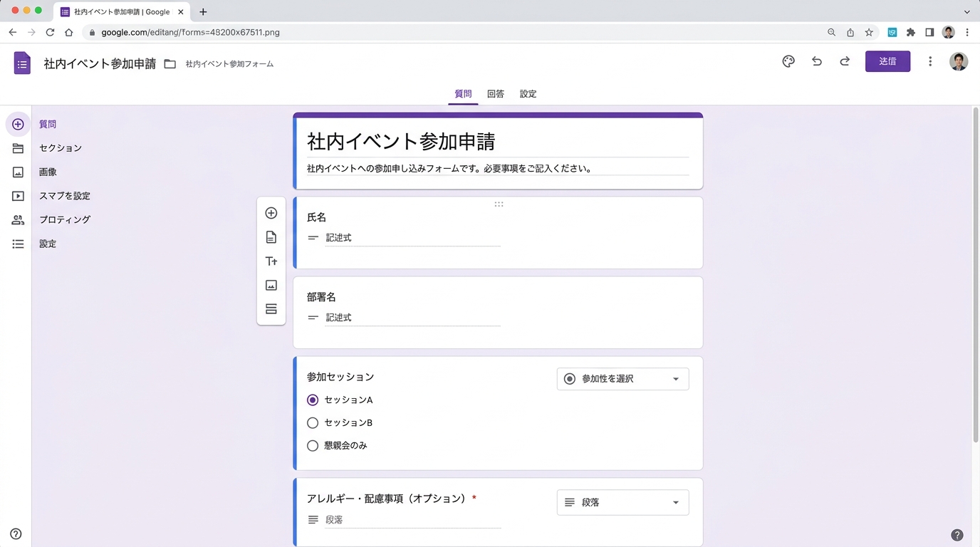Select the セッションB radio option

pos(313,423)
